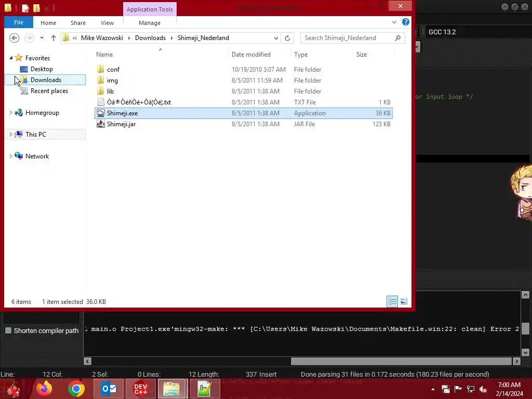Click the Shimeji character on desktop
Screen dimensions: 532x399
(521, 193)
